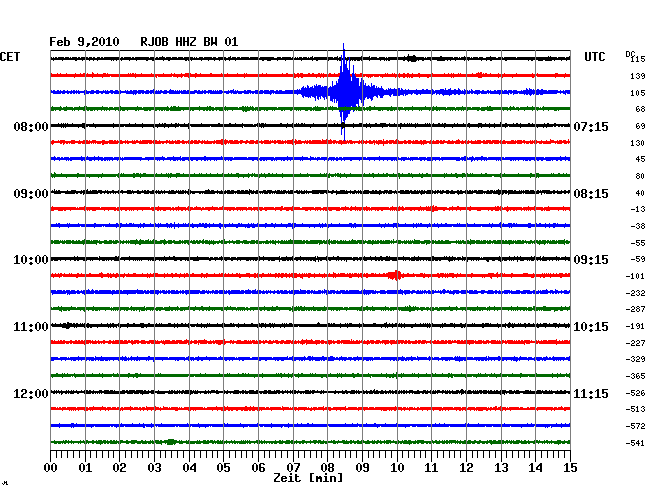Click the DC offset value 105

tap(638, 93)
